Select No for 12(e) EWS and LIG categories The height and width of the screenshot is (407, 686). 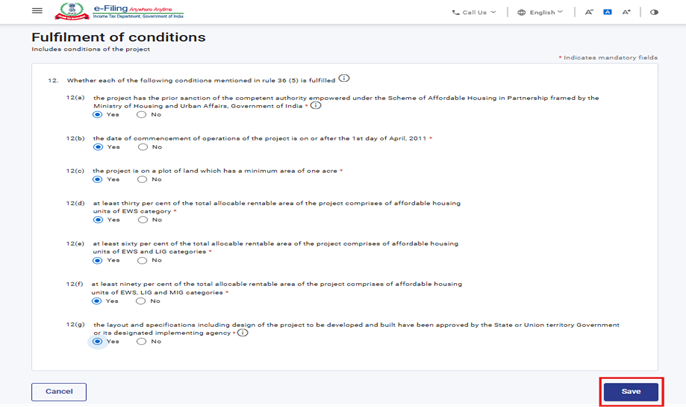pyautogui.click(x=143, y=260)
